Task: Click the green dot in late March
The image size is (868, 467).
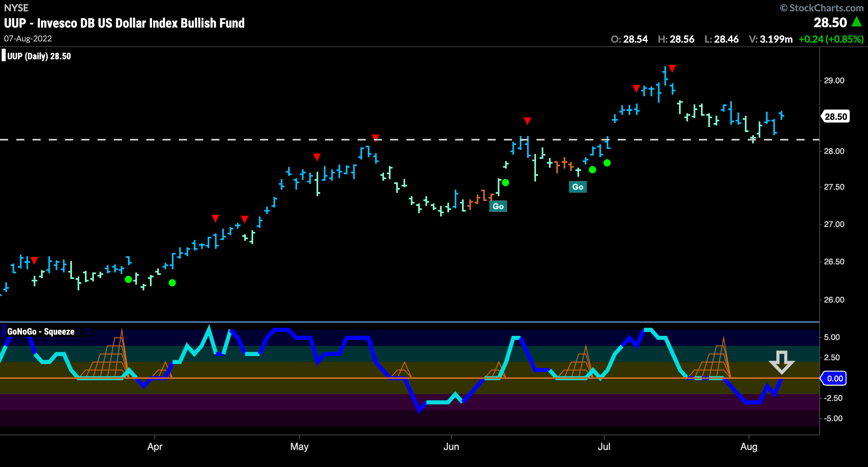Action: [128, 279]
